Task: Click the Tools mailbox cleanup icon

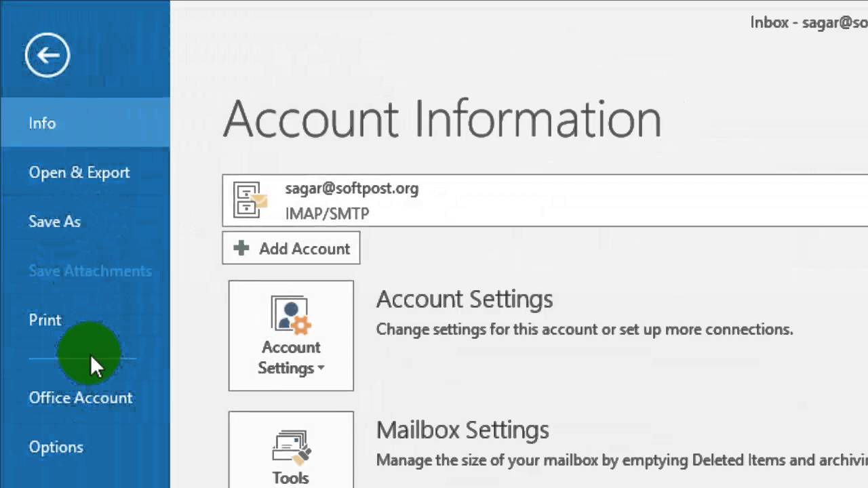Action: click(x=291, y=445)
